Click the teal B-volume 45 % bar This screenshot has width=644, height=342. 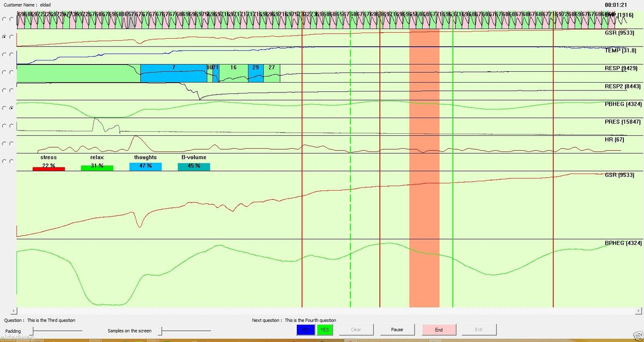click(194, 167)
